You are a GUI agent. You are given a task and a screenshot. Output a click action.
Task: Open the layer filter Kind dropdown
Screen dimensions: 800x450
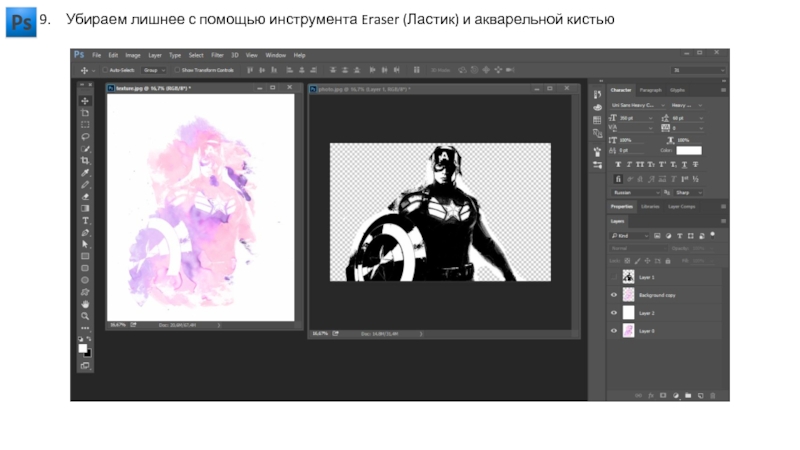click(630, 236)
